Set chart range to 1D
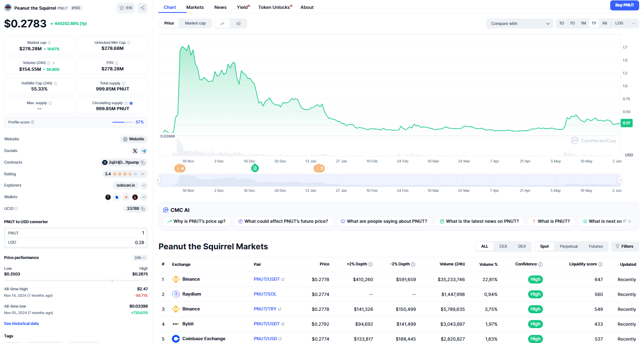Viewport: 644px width, 343px height. click(x=561, y=23)
